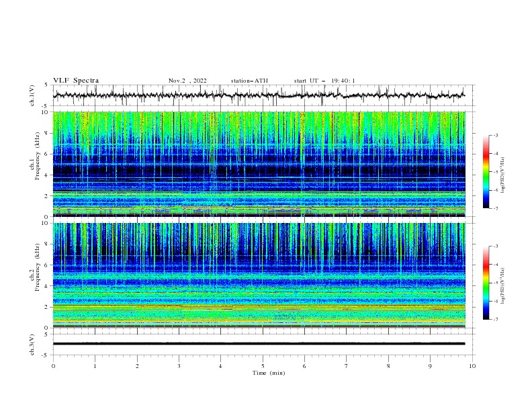The image size is (532, 411).
Task: Click the ch.1(V) axis label
Action: tap(32, 95)
